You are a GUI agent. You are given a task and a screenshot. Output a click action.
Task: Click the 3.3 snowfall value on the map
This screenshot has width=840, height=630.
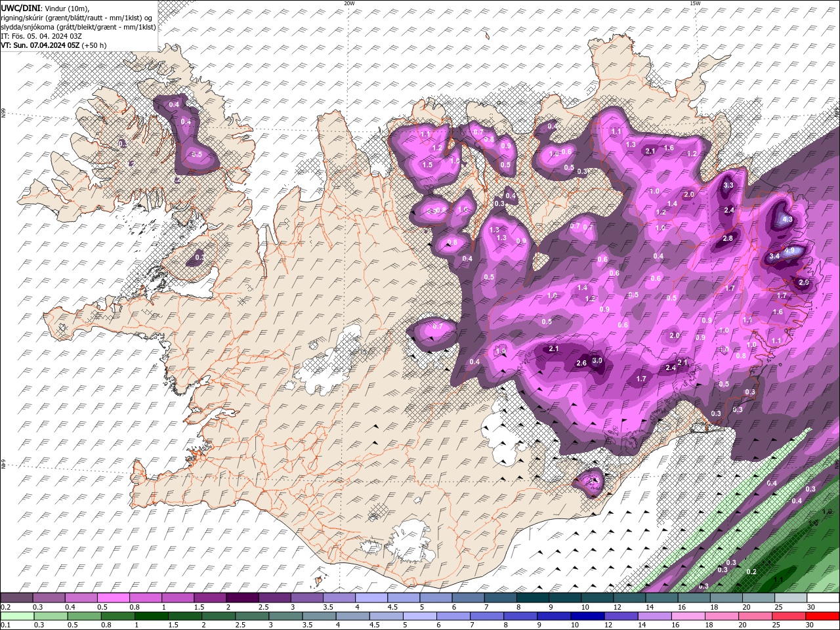[x=728, y=186]
